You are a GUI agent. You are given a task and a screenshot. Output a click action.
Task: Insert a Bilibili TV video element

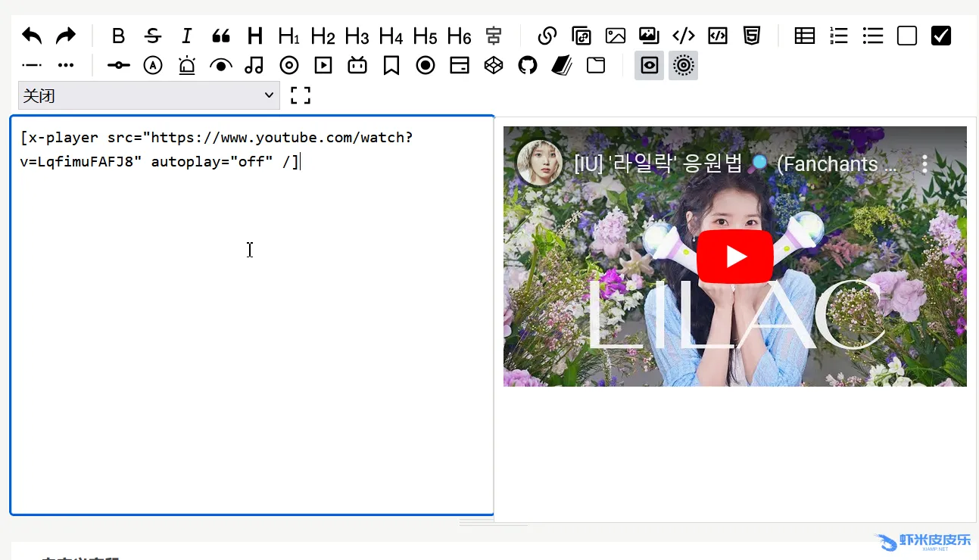point(357,65)
